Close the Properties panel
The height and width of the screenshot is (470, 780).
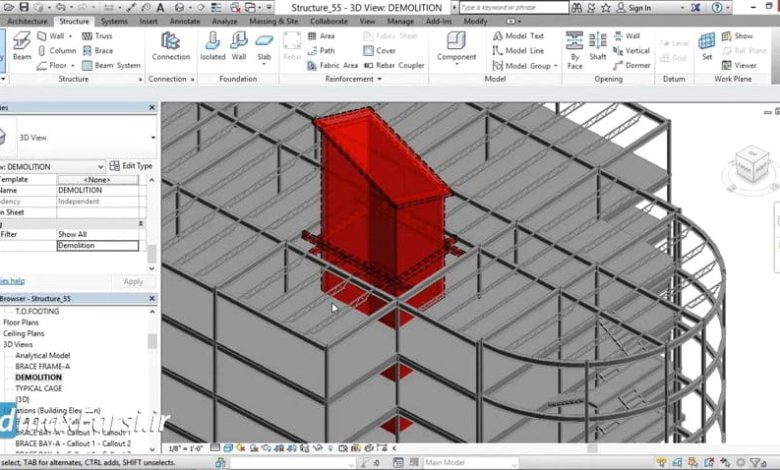point(152,107)
